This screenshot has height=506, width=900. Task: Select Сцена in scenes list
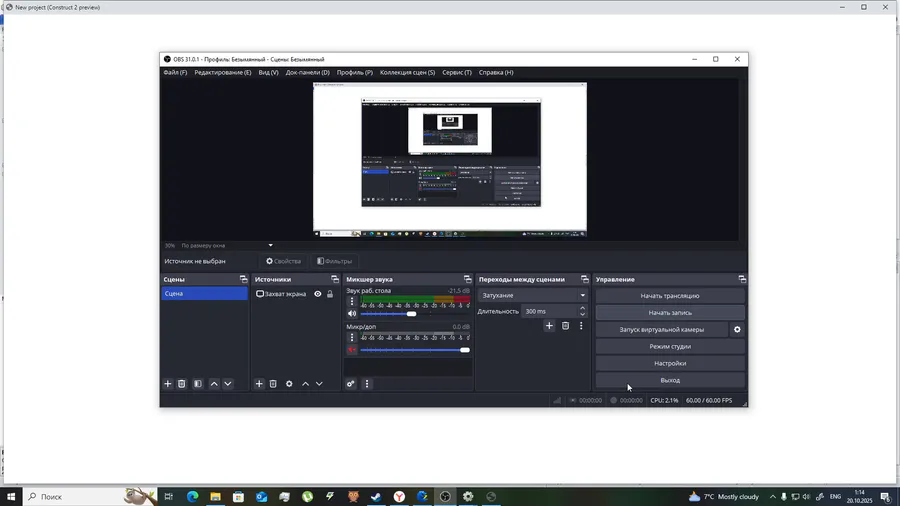tap(204, 294)
